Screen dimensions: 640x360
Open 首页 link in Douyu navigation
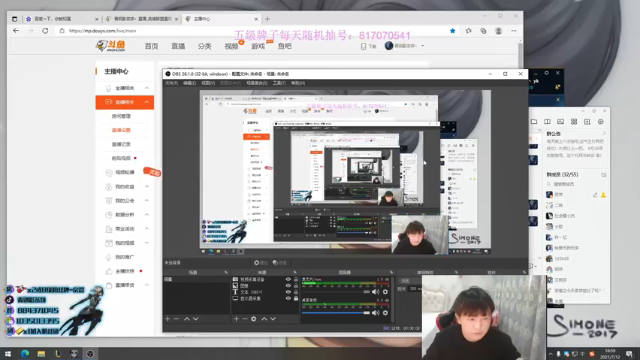pos(151,47)
